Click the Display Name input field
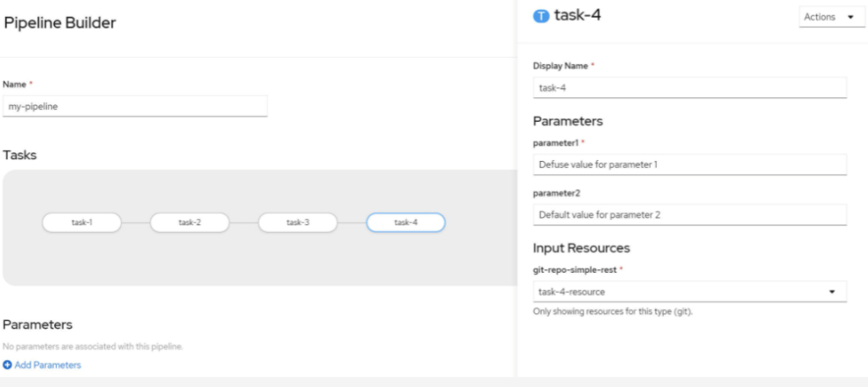Image resolution: width=868 pixels, height=387 pixels. point(690,87)
